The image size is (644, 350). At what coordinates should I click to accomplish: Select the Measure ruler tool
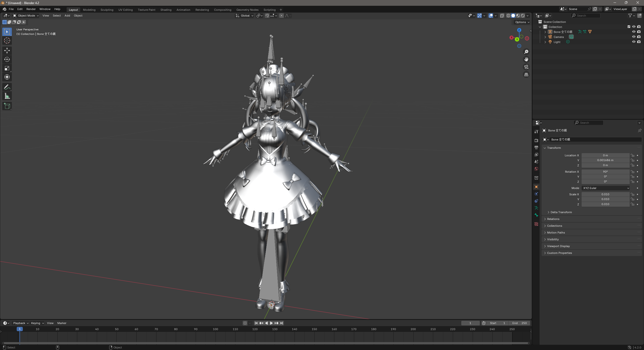[x=7, y=96]
